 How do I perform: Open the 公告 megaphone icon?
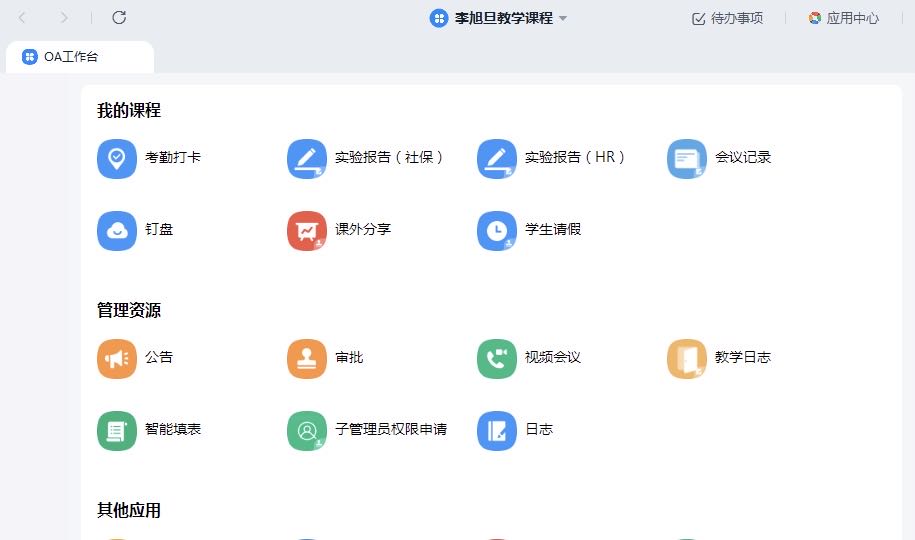(x=117, y=359)
